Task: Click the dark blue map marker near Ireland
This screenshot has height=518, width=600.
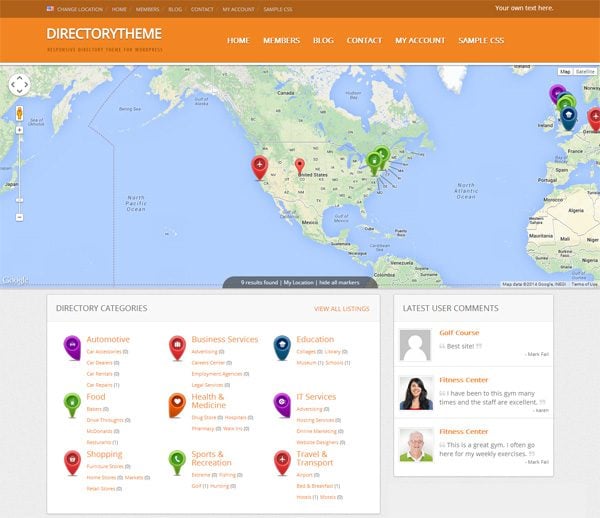Action: click(569, 117)
